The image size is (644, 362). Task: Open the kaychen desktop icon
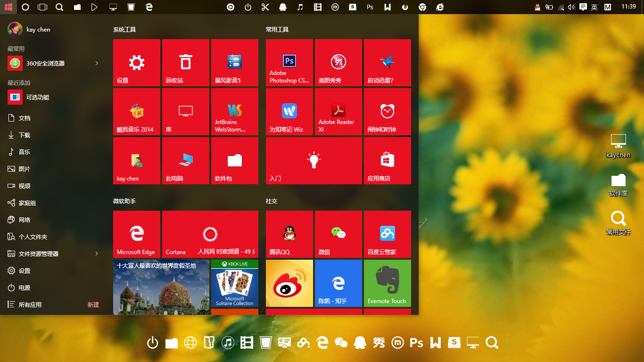tap(618, 146)
